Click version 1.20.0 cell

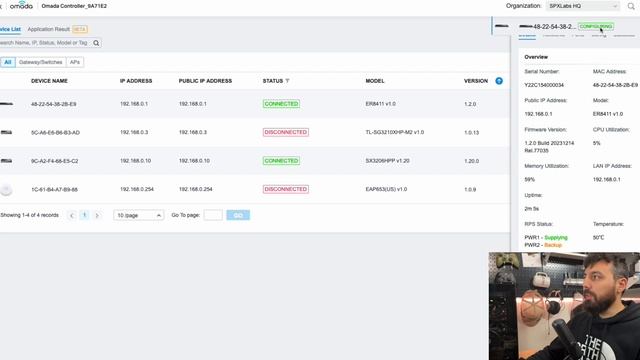pos(471,161)
